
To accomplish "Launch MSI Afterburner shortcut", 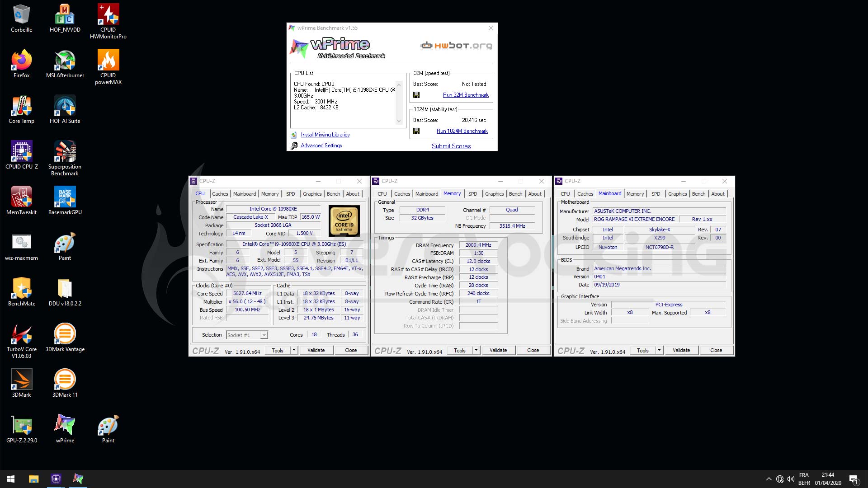I will coord(65,64).
